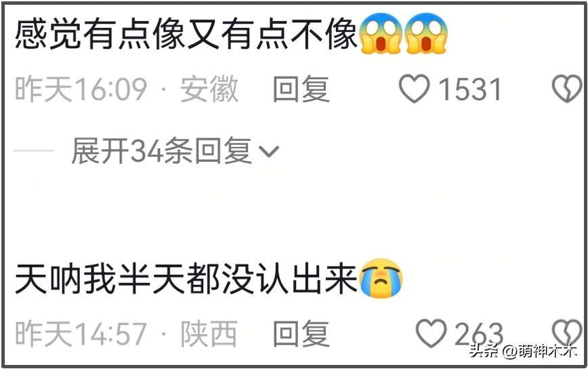This screenshot has height=369, width=588.
Task: Click the crying face emoji
Action: [381, 279]
